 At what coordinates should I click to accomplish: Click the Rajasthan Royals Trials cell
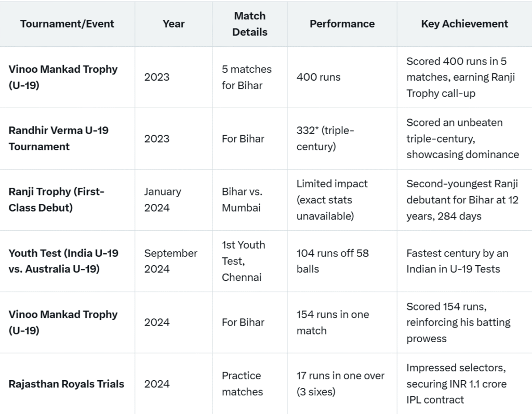[x=66, y=384]
